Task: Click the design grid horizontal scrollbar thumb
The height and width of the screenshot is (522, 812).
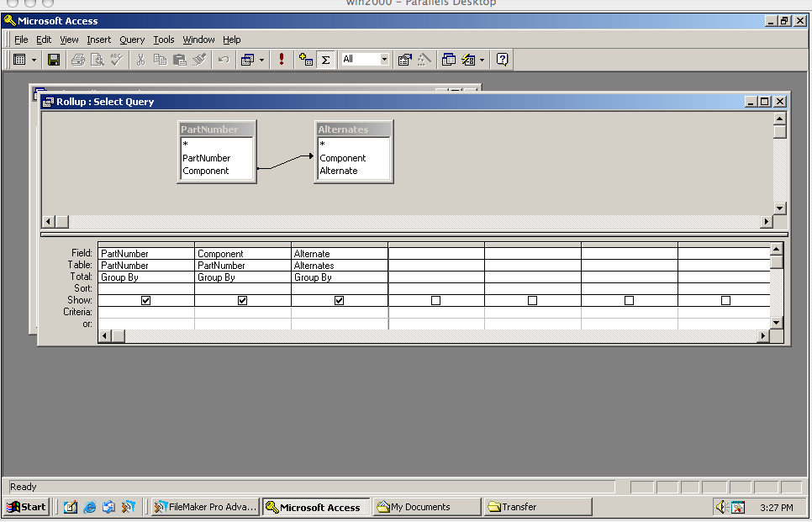Action: tap(119, 336)
